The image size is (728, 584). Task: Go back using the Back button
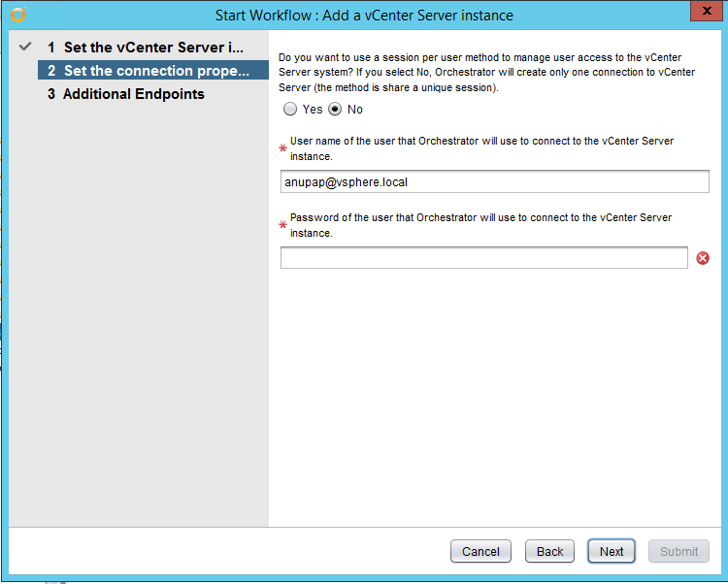pyautogui.click(x=549, y=551)
